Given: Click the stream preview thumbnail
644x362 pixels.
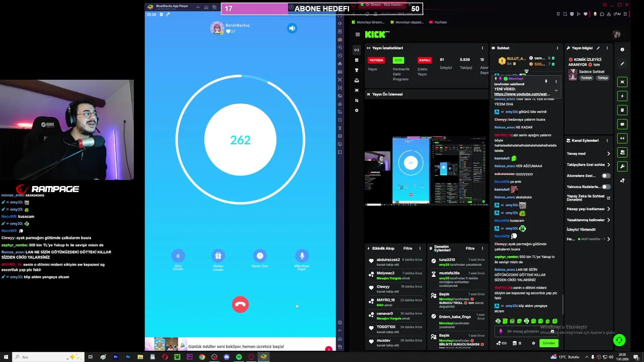Looking at the screenshot, I should pos(426,171).
